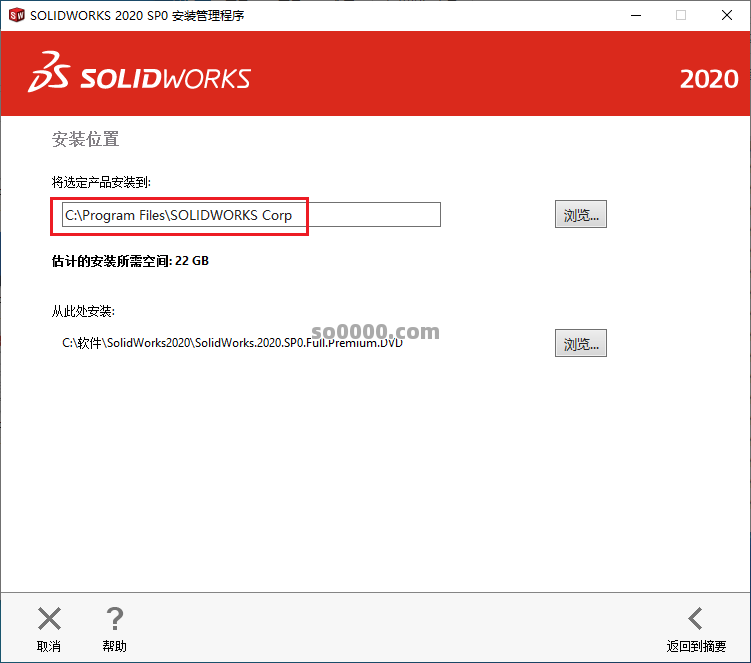Screen dimensions: 751x663
Task: Close the installation manager window
Action: (727, 15)
